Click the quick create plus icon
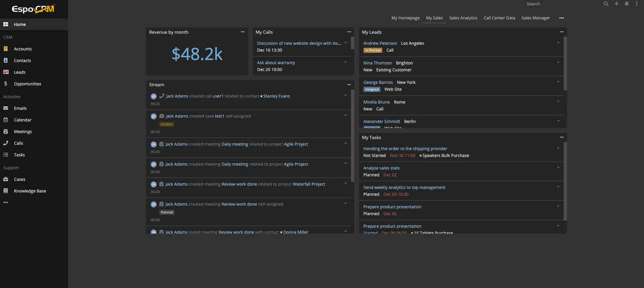644x288 pixels. click(x=616, y=4)
